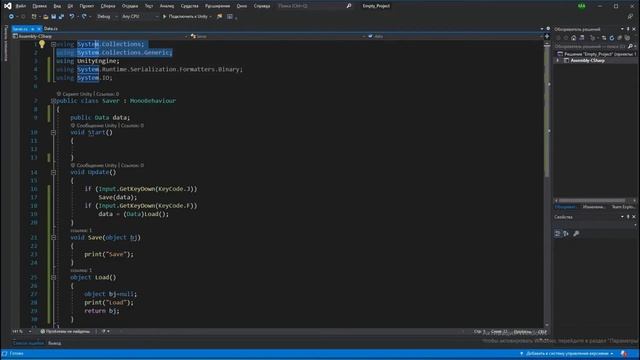Click the Visual Studio logo icon
Viewport: 640px width, 360px height.
pos(8,6)
